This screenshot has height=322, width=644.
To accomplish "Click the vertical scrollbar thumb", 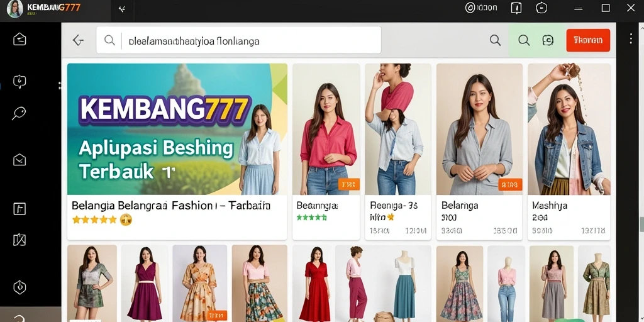I will [641, 225].
